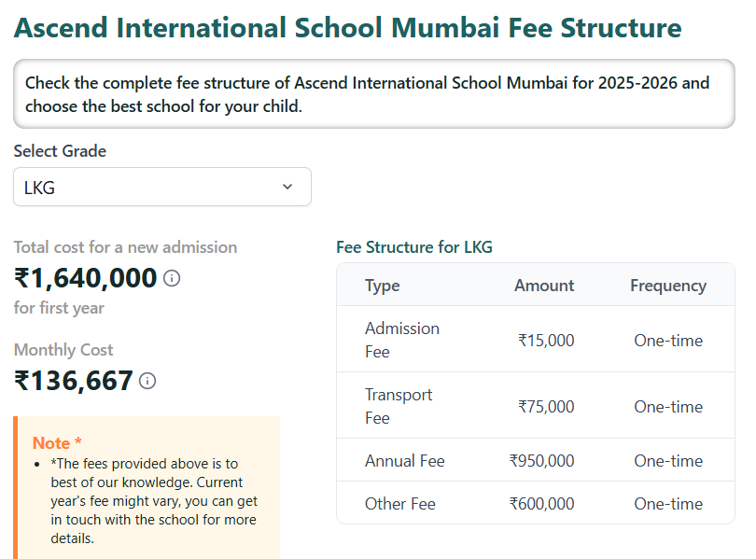Click the 2025-2026 fee structure description box
Image resolution: width=756 pixels, height=559 pixels.
373,94
